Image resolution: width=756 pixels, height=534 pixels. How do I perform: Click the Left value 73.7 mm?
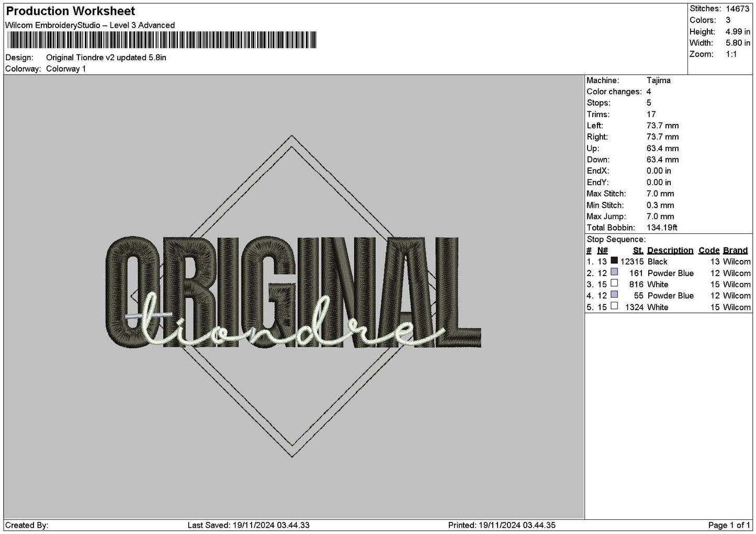tap(662, 126)
